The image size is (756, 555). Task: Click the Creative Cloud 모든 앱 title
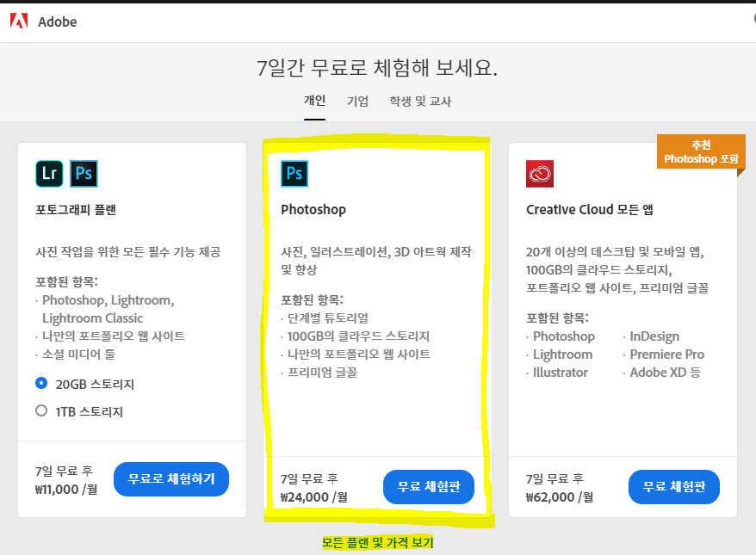pos(590,210)
